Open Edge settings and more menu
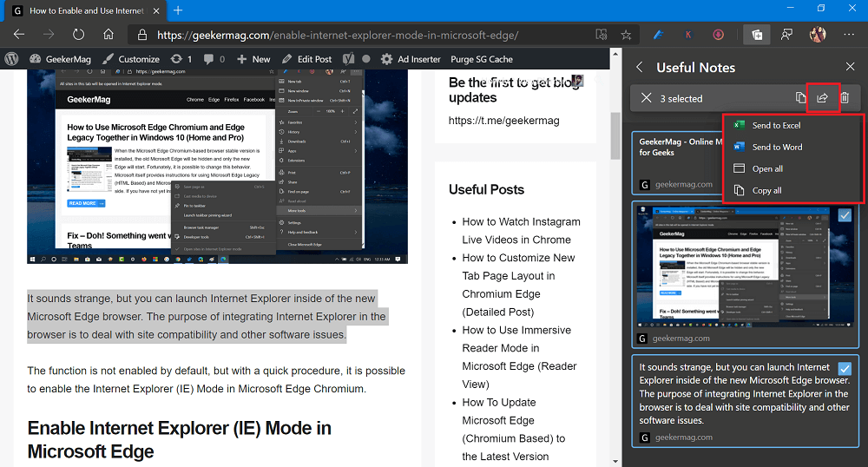The width and height of the screenshot is (868, 467). click(x=849, y=35)
